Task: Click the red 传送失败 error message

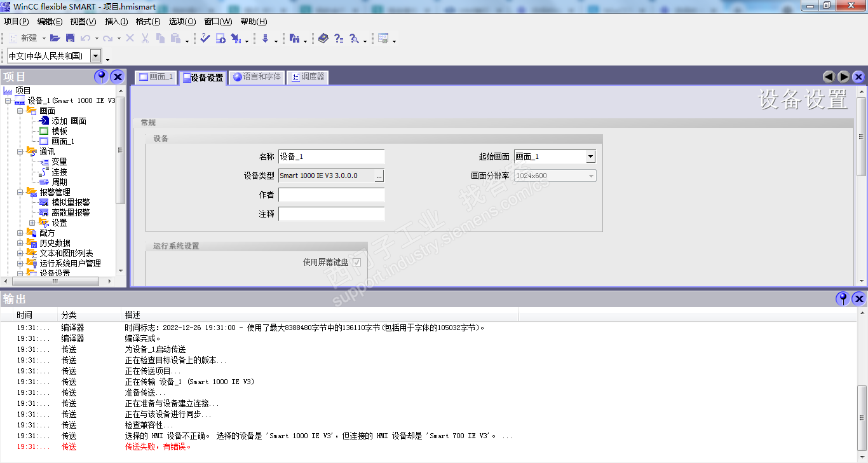Action: pyautogui.click(x=158, y=446)
